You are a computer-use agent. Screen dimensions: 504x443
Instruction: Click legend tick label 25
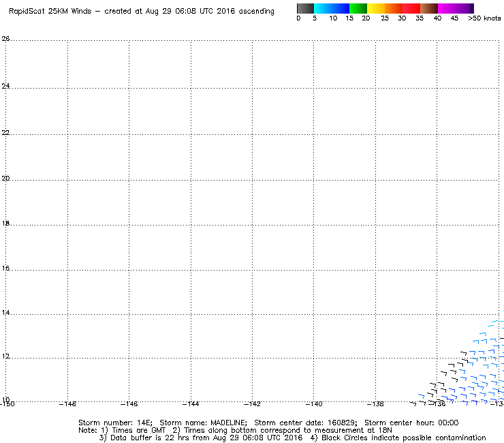[x=385, y=18]
